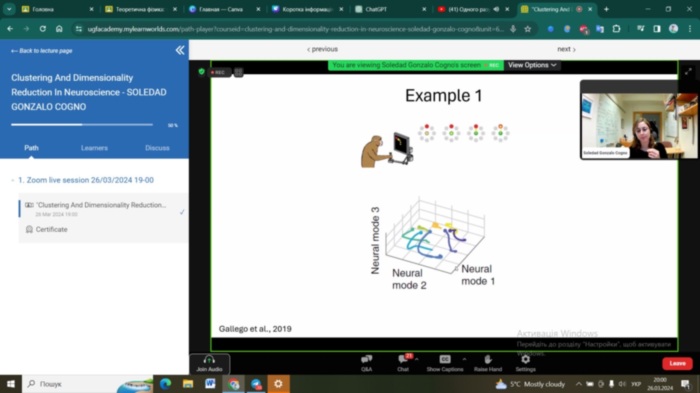This screenshot has width=700, height=393.
Task: Click the green encryption shield icon
Action: [x=202, y=71]
